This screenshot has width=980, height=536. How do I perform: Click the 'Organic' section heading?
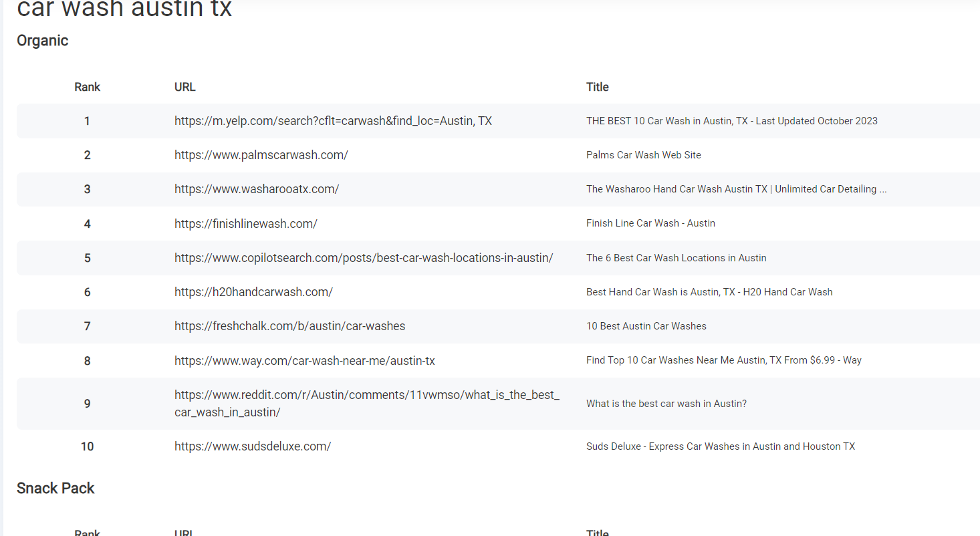[43, 41]
